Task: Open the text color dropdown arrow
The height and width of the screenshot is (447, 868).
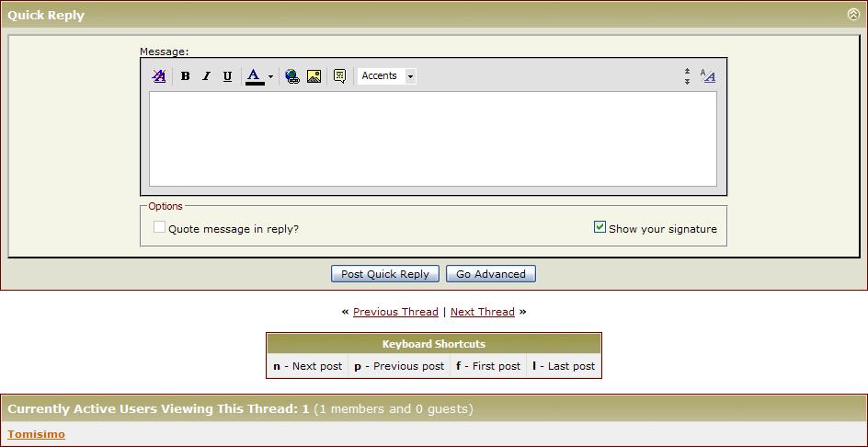Action: coord(270,77)
